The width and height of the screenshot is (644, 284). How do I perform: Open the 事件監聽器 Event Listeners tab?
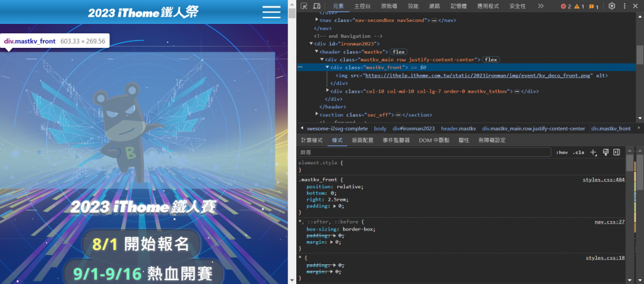tap(396, 140)
